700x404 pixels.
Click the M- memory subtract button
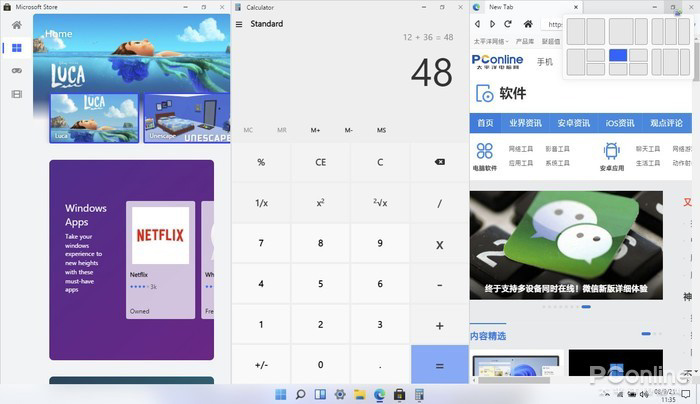point(349,130)
